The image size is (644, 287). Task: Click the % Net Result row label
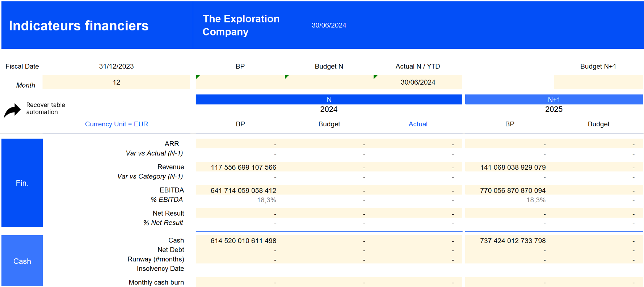pos(163,223)
